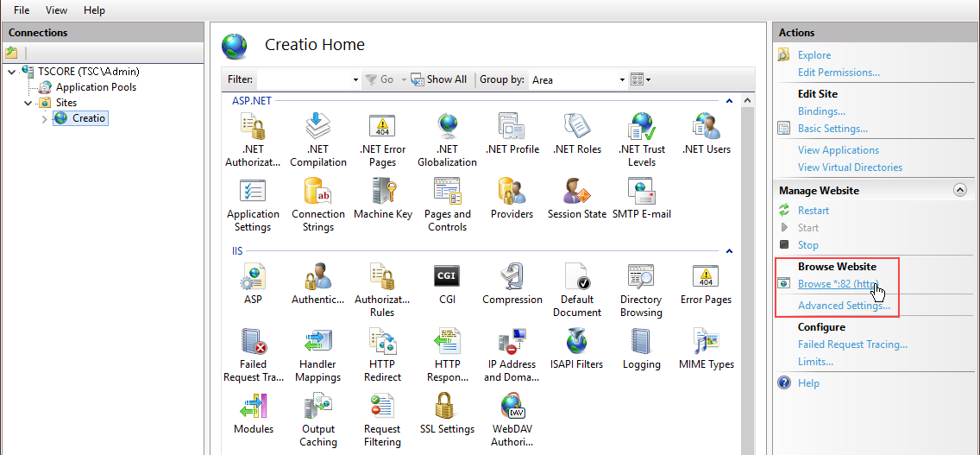Collapse the IIS section group
The height and width of the screenshot is (455, 980).
pyautogui.click(x=729, y=251)
